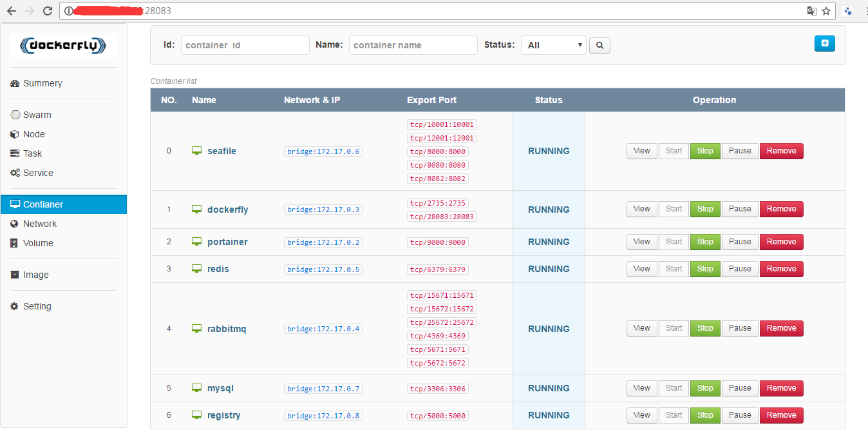Click the Export Port column header

pyautogui.click(x=432, y=100)
